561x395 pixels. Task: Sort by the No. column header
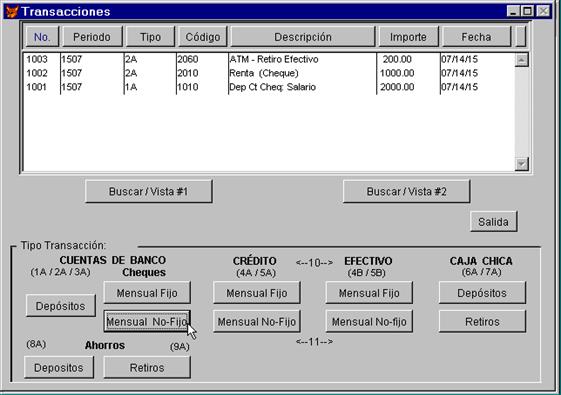(42, 37)
